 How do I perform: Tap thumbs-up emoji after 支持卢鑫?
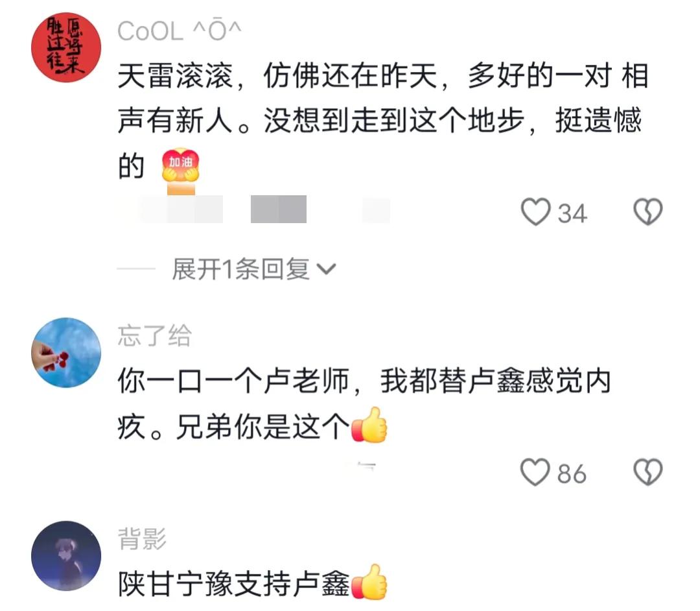[x=369, y=582]
